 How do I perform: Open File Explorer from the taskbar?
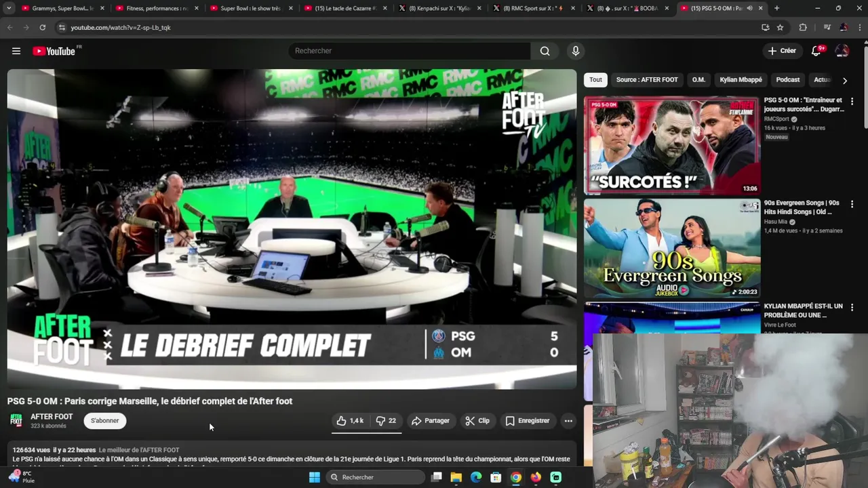[456, 477]
